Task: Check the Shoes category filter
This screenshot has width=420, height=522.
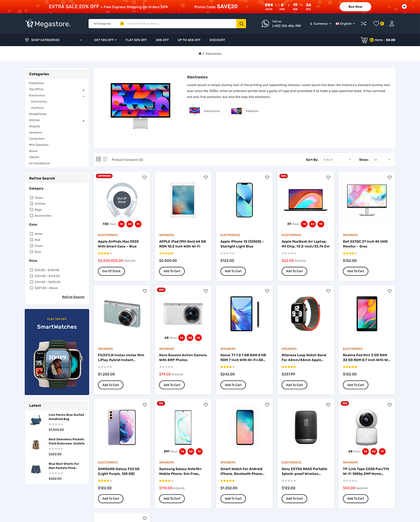Action: 31,197
